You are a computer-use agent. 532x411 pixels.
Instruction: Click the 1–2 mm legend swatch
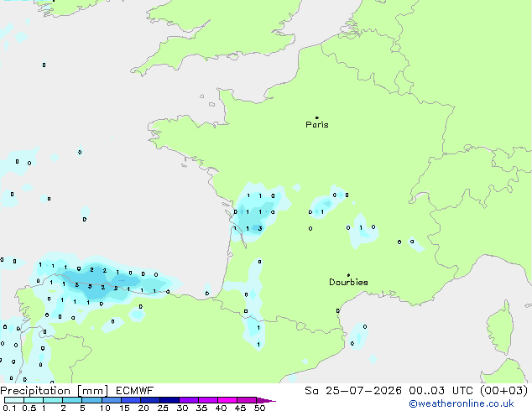(x=53, y=400)
